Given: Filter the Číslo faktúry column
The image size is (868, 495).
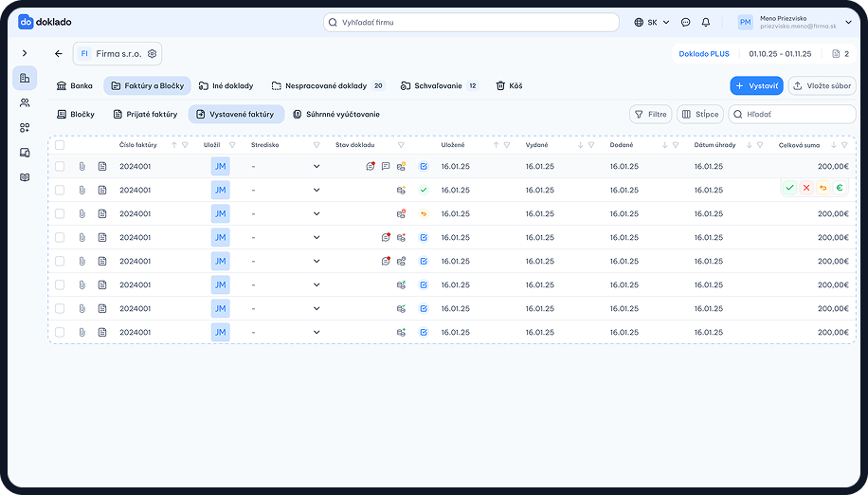Looking at the screenshot, I should [185, 145].
